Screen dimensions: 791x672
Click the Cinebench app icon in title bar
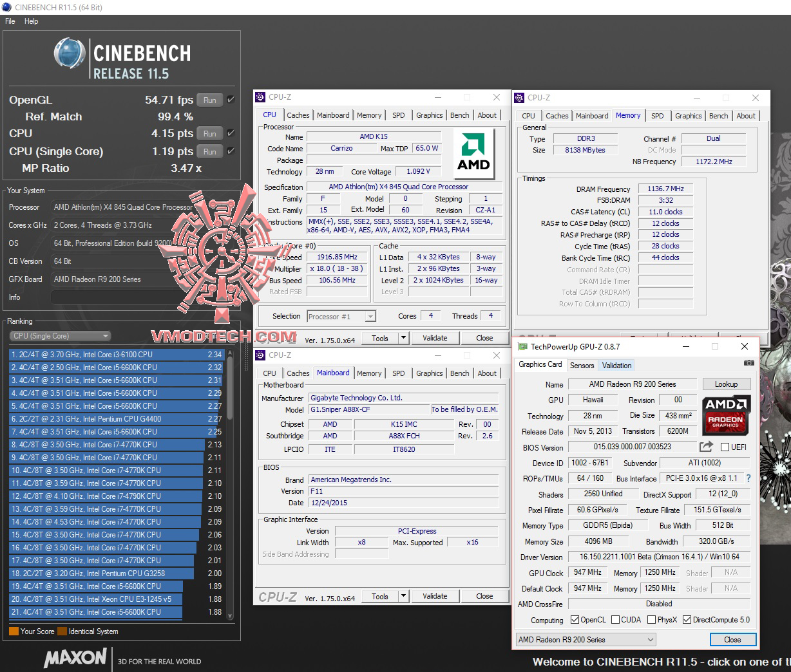7,7
